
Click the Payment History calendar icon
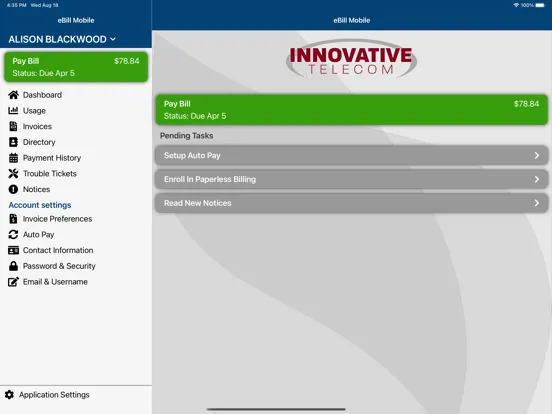point(13,158)
